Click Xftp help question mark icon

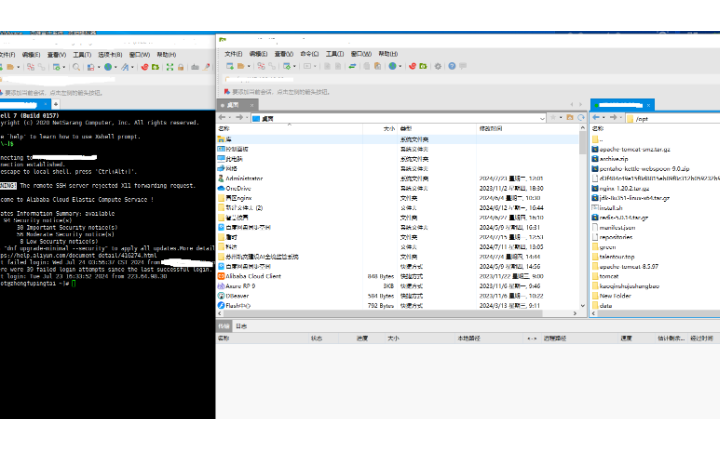click(452, 66)
